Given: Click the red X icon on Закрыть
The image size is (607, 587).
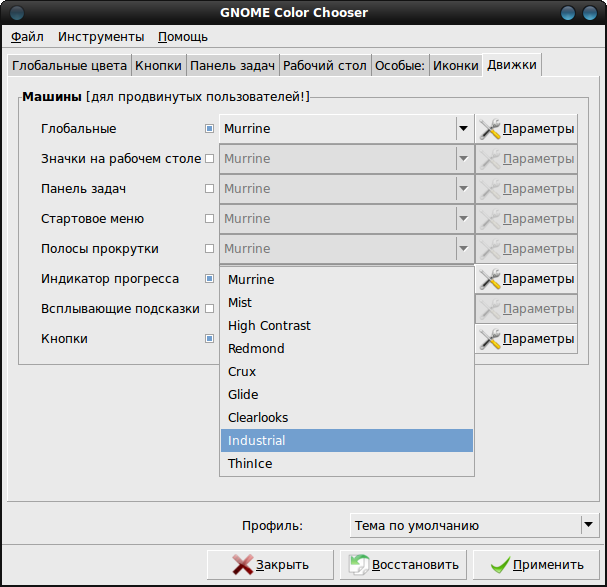Looking at the screenshot, I should click(x=243, y=565).
